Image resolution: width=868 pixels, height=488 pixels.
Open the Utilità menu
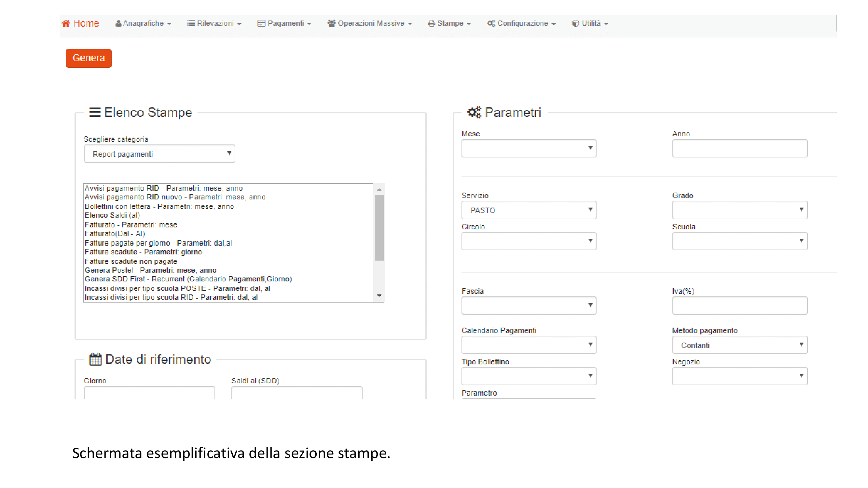tap(590, 23)
